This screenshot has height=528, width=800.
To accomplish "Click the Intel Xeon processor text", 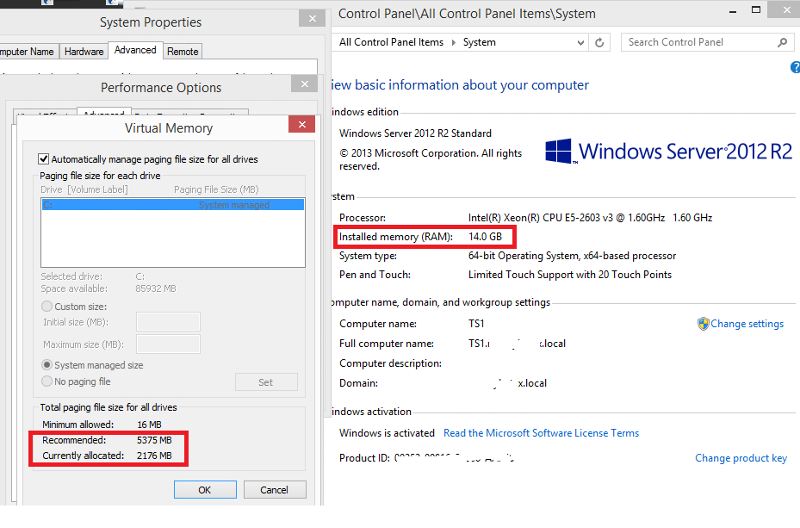I will (x=590, y=217).
